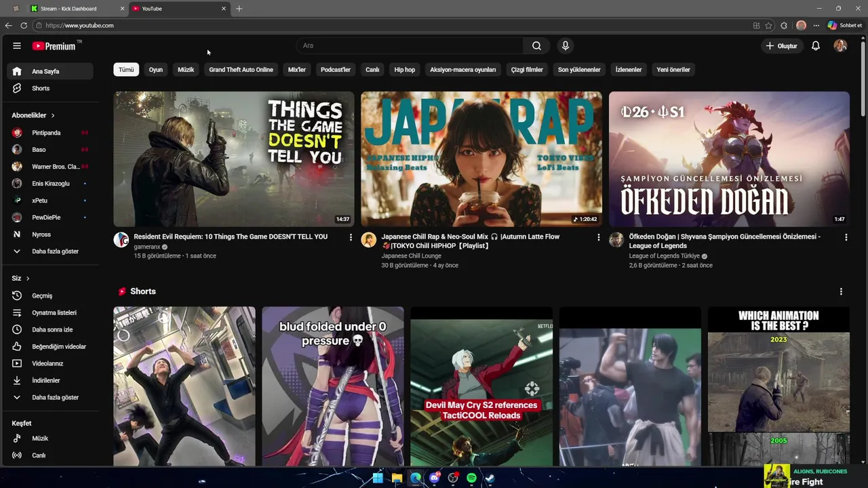Viewport: 868px width, 488px height.
Task: Open the YouTube account avatar menu
Action: (840, 45)
